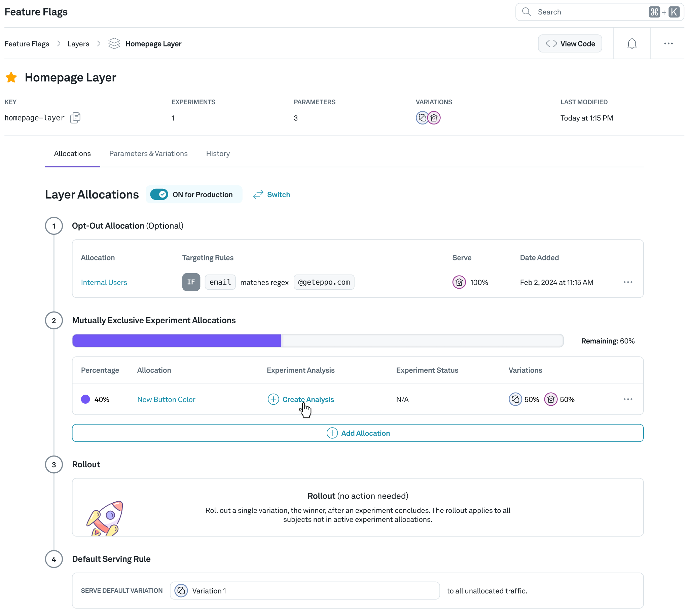Open New Button Color row options menu
Viewport: 690px width, 616px height.
[x=628, y=399]
